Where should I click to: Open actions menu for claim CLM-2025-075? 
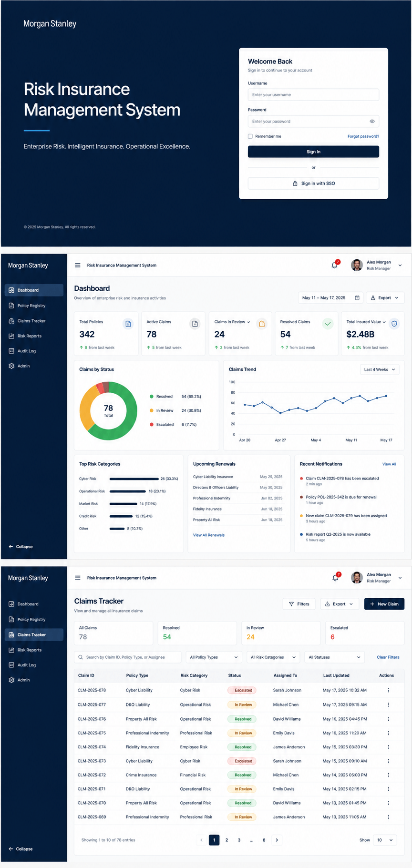tap(389, 733)
